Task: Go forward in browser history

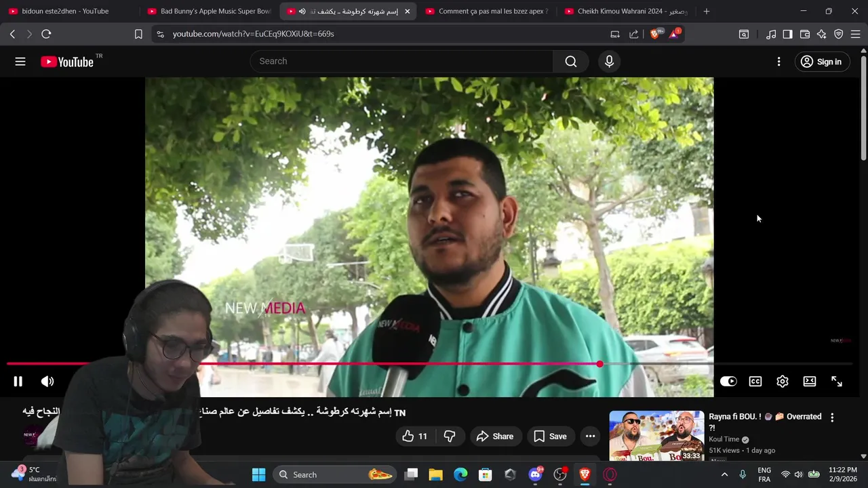Action: [x=29, y=34]
